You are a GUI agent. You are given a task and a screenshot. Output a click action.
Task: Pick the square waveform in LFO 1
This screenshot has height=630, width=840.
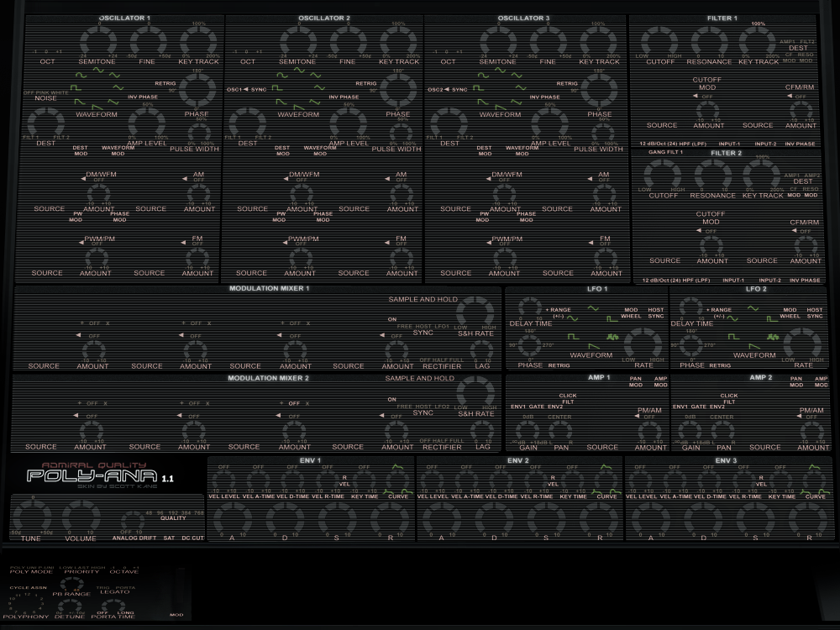(x=573, y=337)
